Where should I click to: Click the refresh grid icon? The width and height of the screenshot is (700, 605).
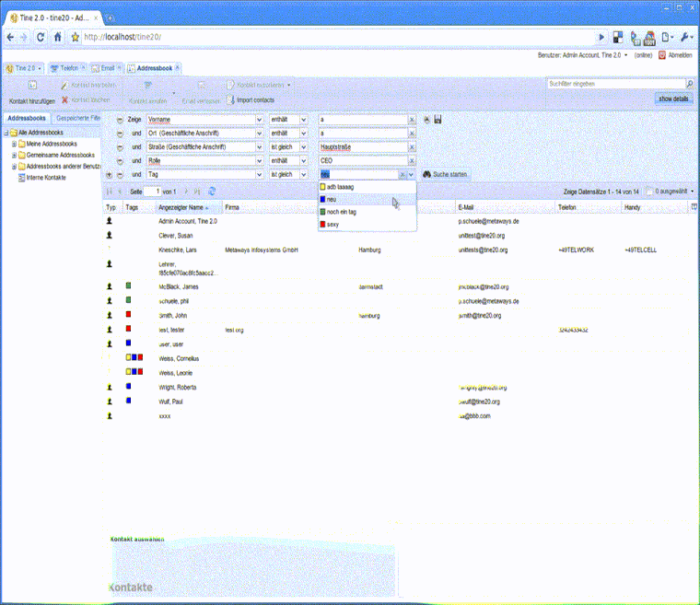[x=212, y=192]
